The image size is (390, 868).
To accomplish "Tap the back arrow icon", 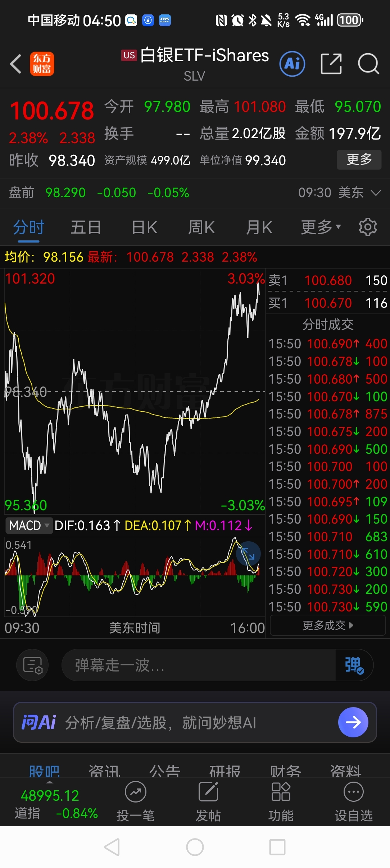I will pyautogui.click(x=16, y=64).
